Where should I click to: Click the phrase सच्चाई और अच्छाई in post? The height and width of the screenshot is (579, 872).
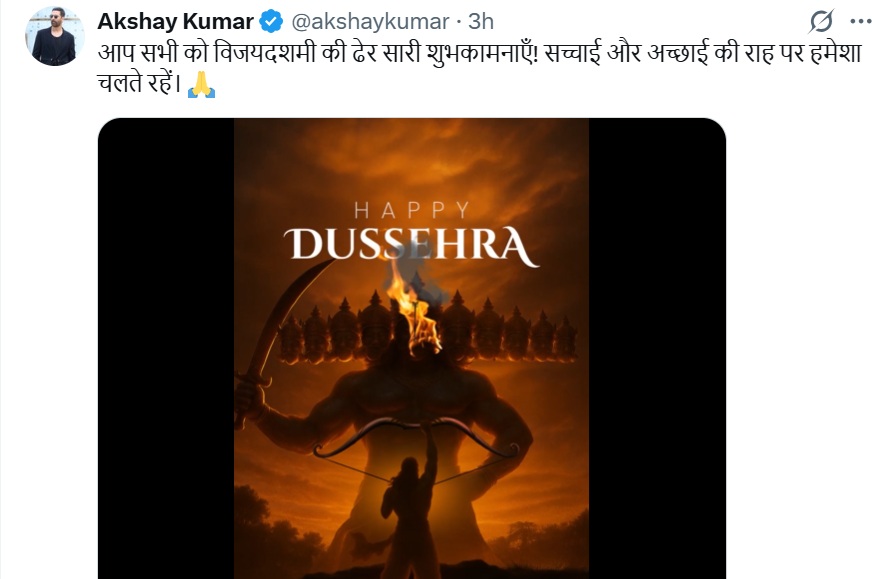(x=626, y=53)
